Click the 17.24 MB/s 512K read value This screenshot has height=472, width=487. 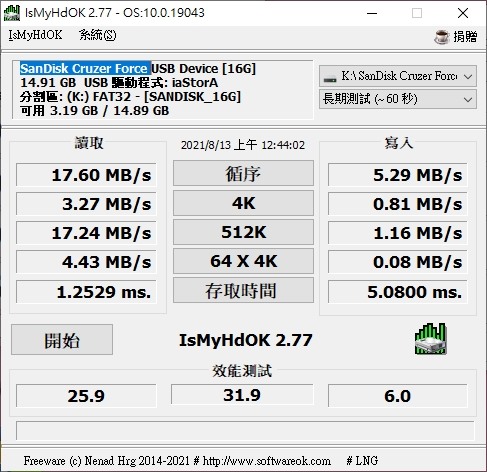pyautogui.click(x=86, y=233)
